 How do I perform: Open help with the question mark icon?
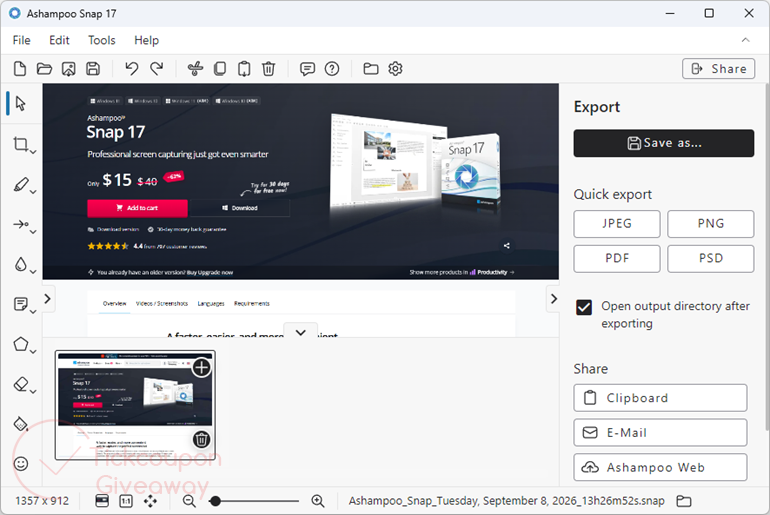(332, 69)
